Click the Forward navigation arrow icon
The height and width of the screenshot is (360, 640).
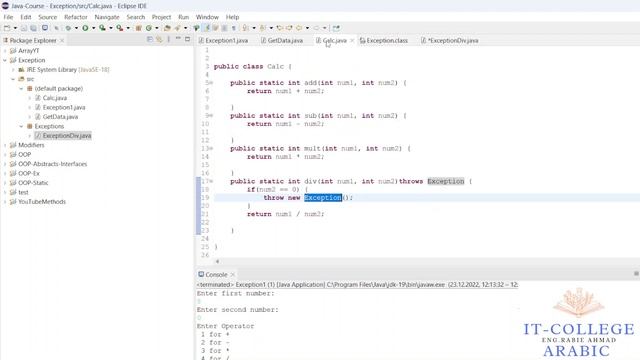(316, 28)
